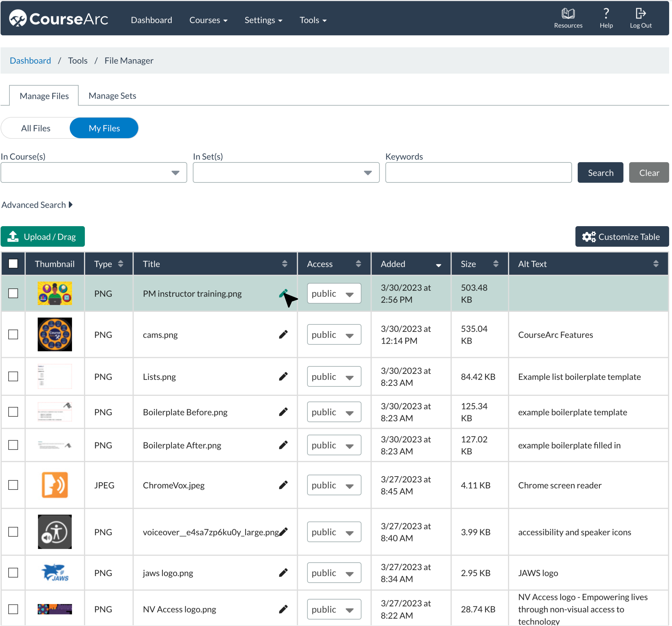Check the box for cams.png row
Screen dimensions: 672x626
coord(13,334)
